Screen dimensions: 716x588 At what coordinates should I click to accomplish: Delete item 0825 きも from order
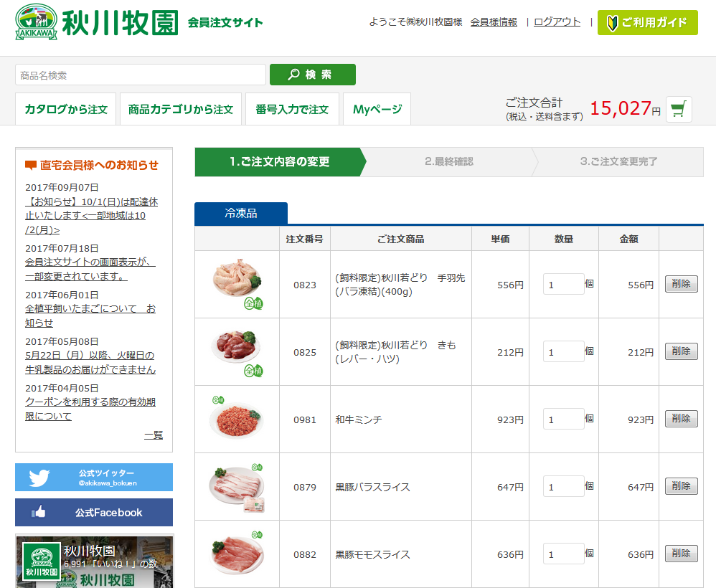click(682, 351)
